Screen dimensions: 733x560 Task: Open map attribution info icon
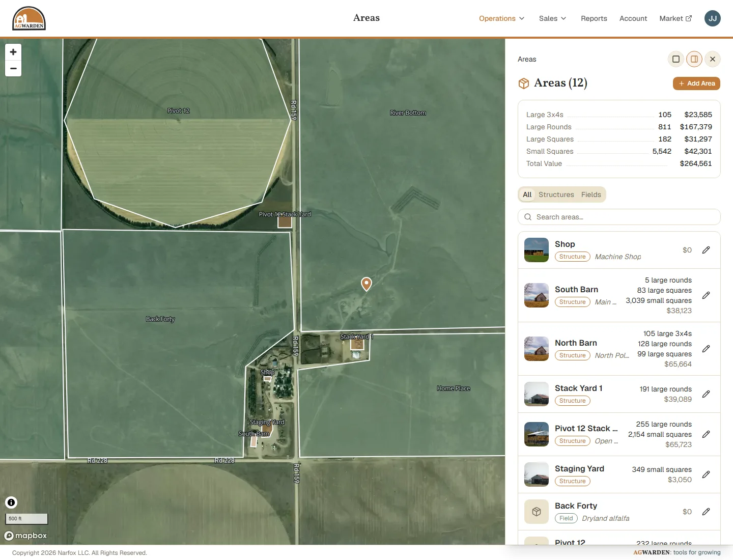coord(11,502)
